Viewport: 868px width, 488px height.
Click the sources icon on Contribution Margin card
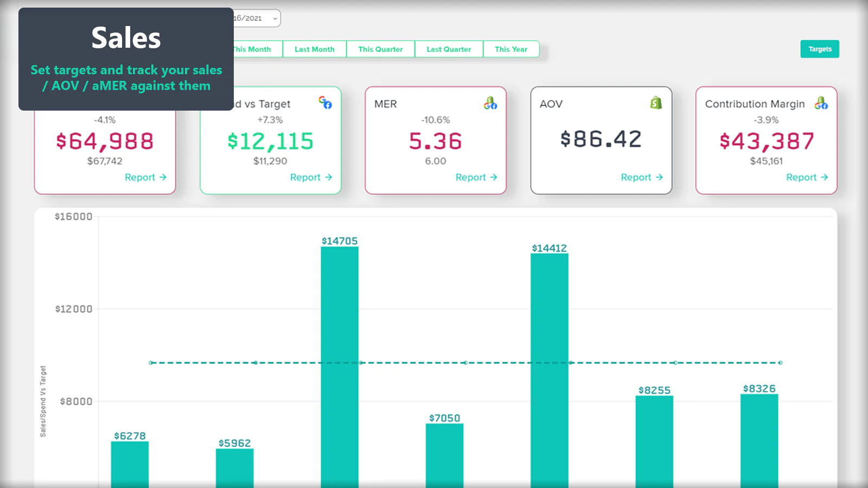pyautogui.click(x=821, y=103)
